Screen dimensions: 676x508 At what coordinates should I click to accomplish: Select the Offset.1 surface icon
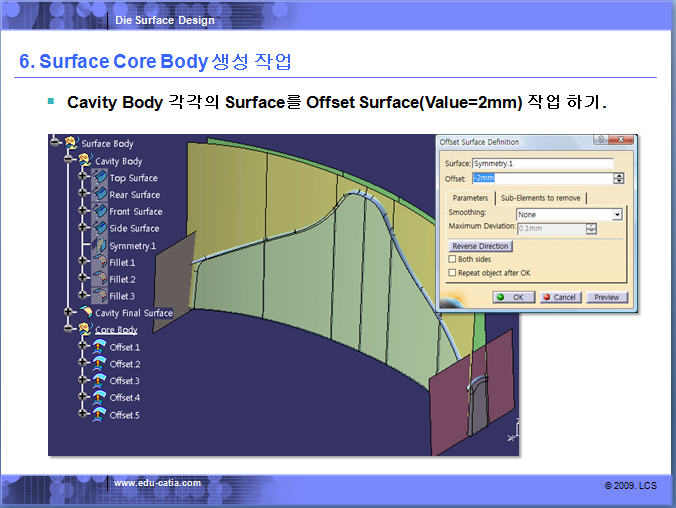[99, 347]
